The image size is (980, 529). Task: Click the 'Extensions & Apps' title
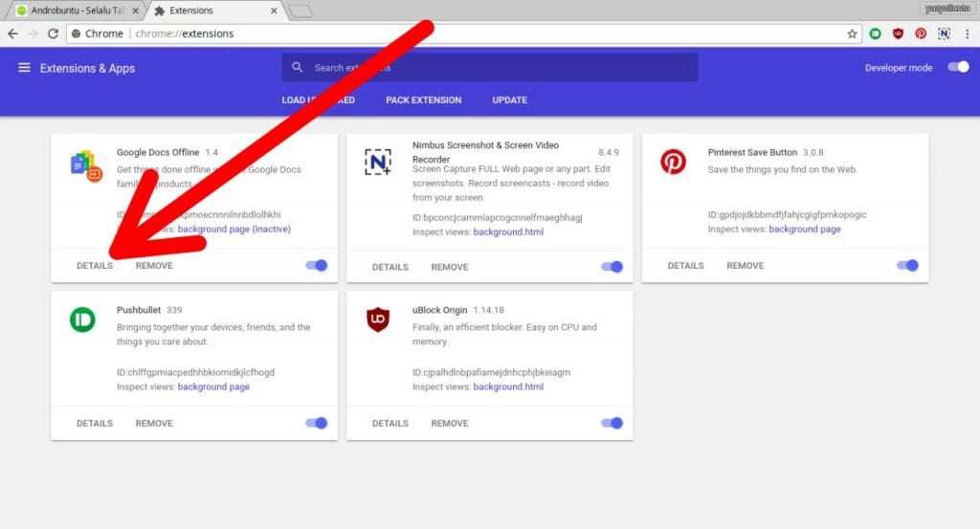tap(87, 68)
